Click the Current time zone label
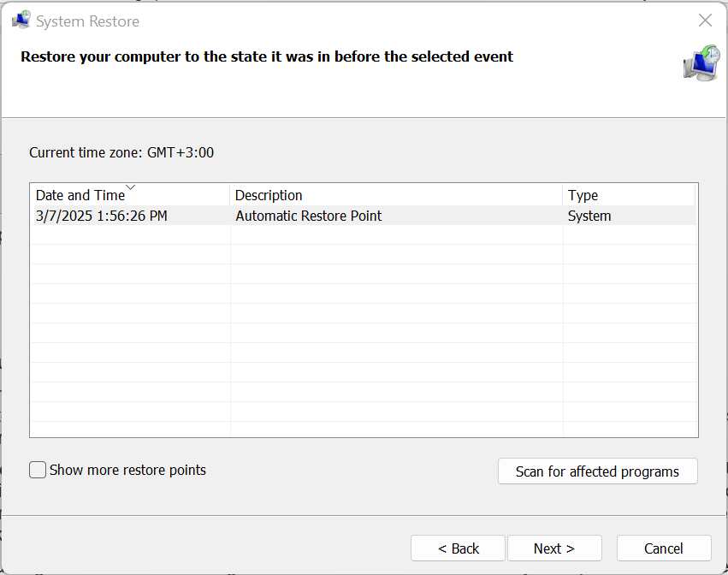728x575 pixels. click(121, 153)
